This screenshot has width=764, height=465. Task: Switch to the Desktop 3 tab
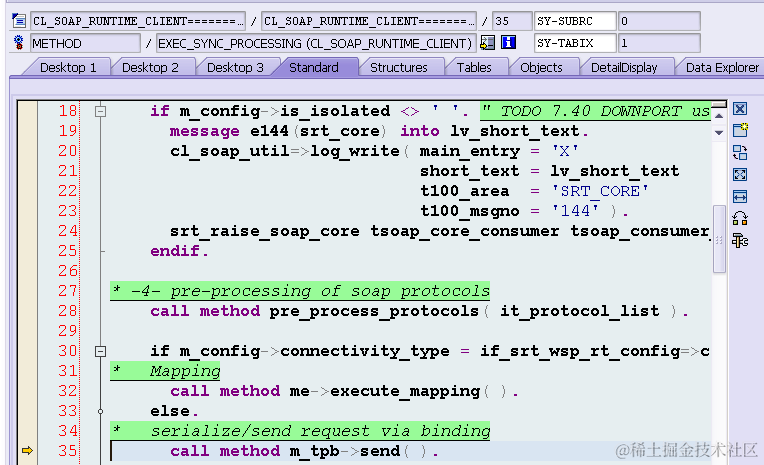[235, 67]
